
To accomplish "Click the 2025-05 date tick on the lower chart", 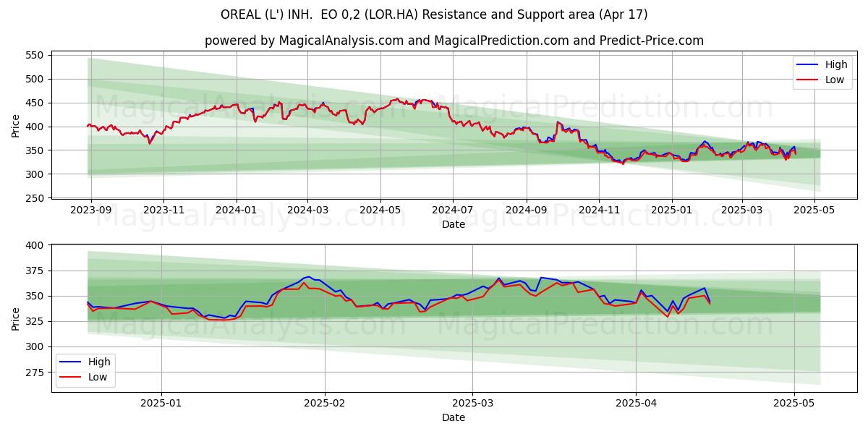I will click(x=794, y=404).
